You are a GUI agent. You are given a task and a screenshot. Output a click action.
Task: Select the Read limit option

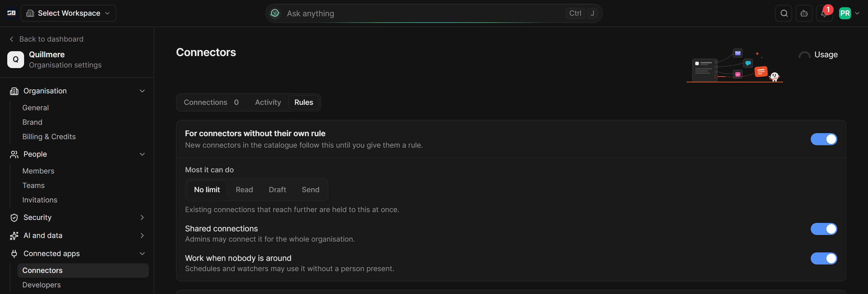click(x=244, y=189)
